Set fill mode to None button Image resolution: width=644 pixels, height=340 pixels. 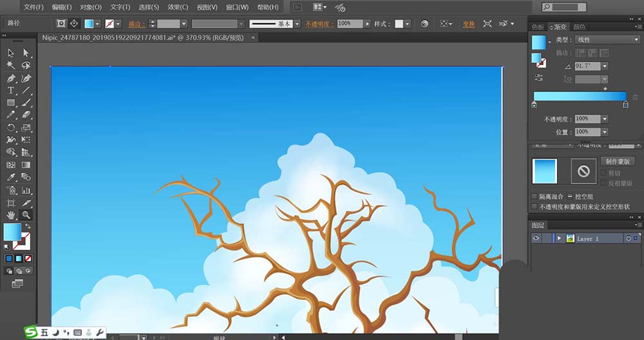[28, 258]
